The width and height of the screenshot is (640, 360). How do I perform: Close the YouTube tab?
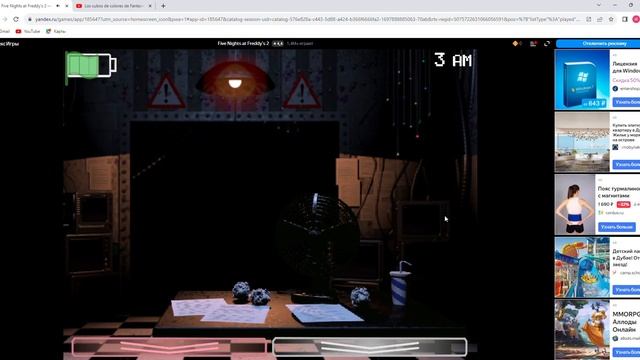tap(150, 6)
